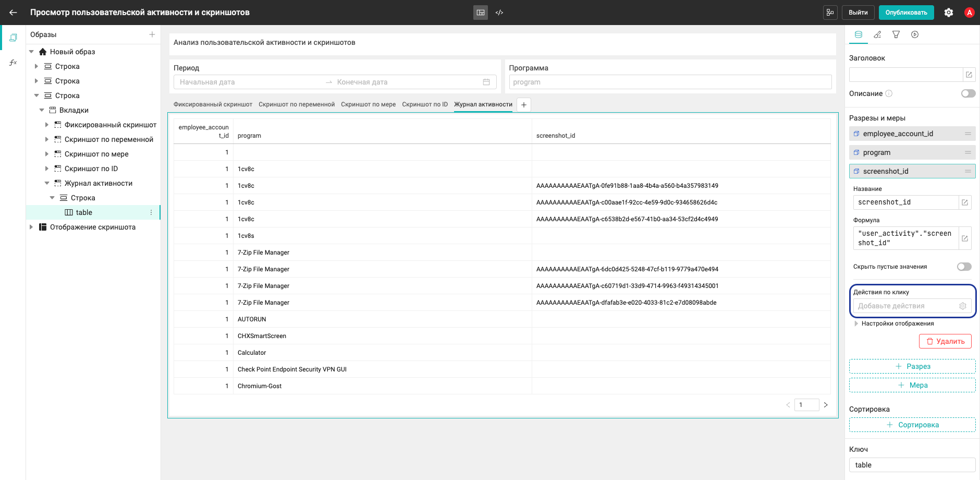
Task: Expand Фиксированный скриншот tree node
Action: (46, 125)
